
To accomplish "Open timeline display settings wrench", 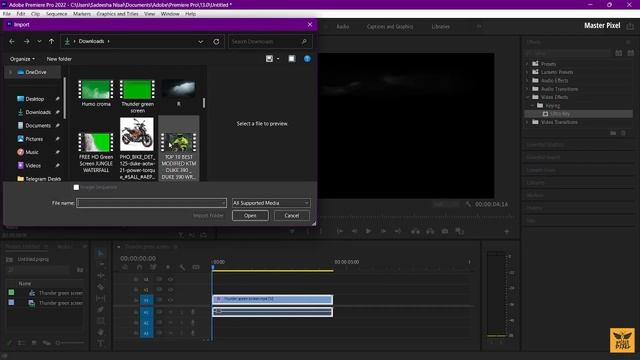I will coord(182,267).
